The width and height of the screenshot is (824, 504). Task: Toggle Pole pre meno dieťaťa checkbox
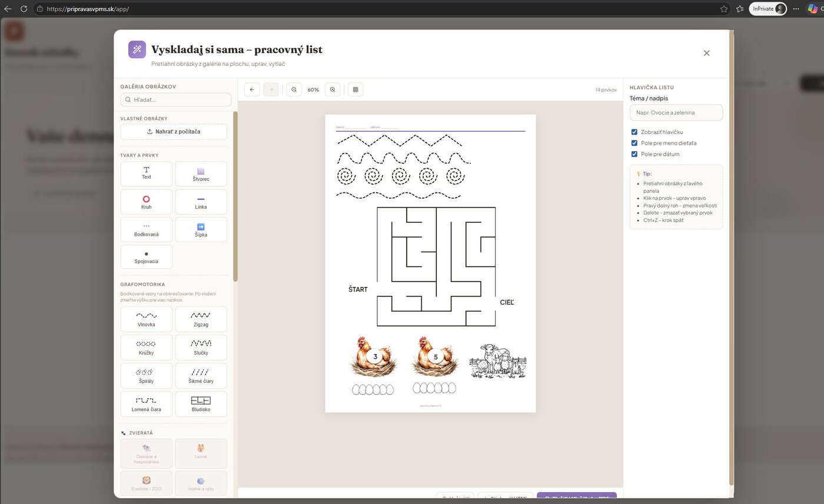[x=634, y=143]
